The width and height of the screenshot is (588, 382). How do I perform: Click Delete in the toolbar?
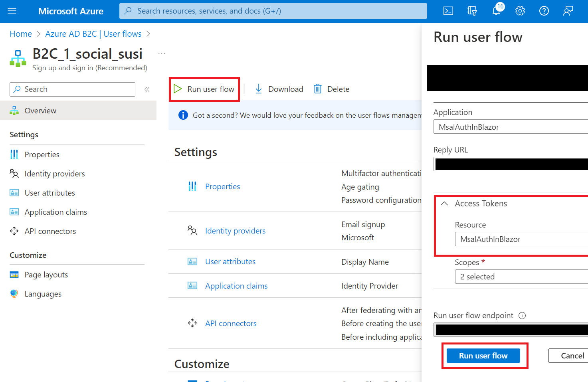pos(332,89)
